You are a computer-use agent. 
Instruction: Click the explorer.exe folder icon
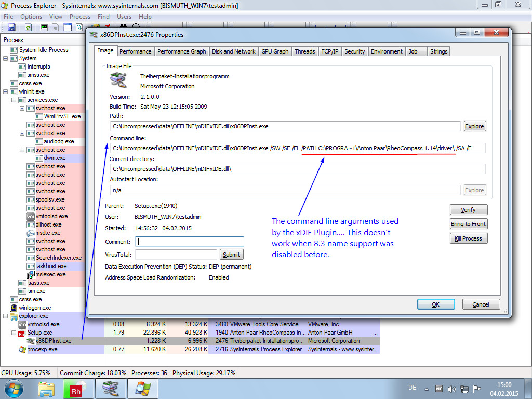14,316
